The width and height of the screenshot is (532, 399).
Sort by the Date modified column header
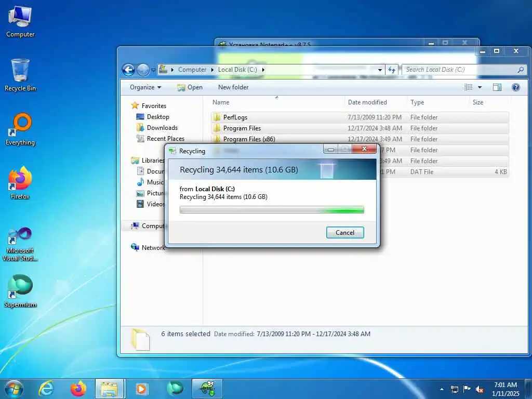tap(376, 102)
